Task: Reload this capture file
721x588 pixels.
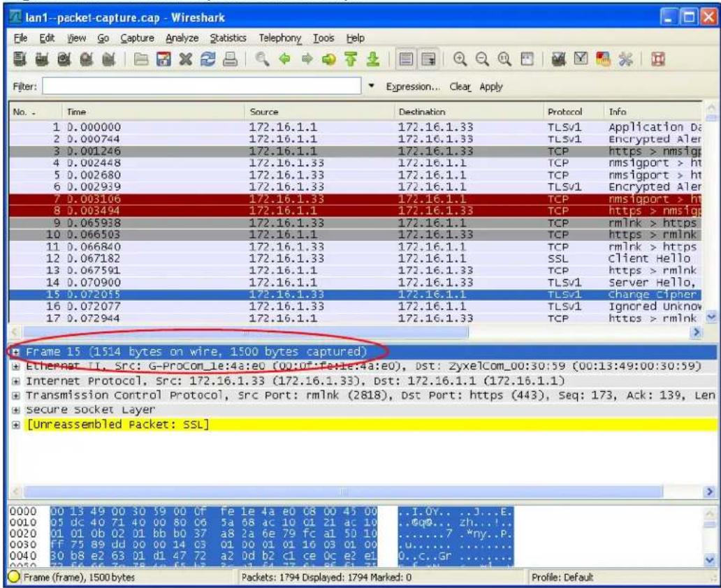Action: click(x=207, y=59)
